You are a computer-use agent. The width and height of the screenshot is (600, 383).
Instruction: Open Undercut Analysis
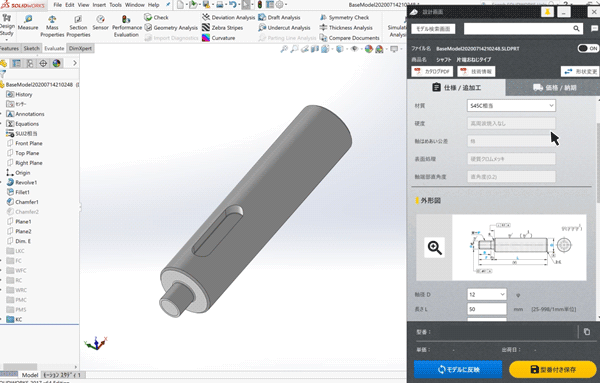click(284, 28)
